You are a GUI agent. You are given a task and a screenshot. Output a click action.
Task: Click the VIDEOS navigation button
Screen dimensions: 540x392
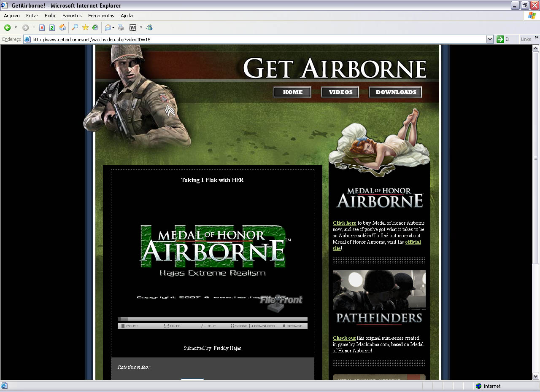click(x=340, y=92)
